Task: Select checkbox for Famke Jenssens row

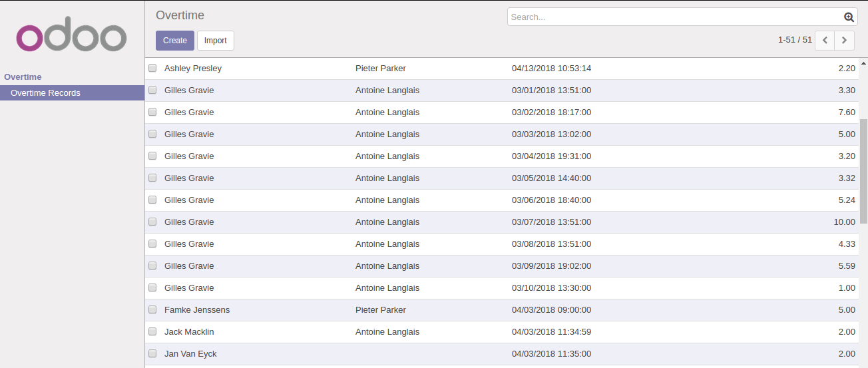Action: (152, 309)
